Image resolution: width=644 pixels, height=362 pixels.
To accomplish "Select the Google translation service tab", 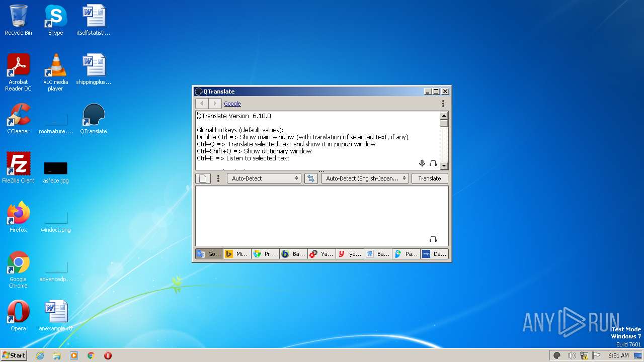I will [209, 254].
